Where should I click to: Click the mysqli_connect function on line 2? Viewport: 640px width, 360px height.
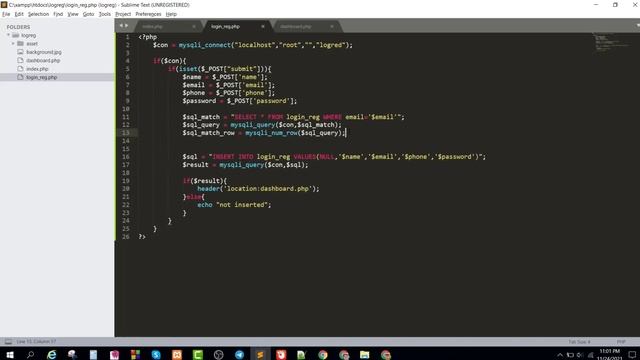204,45
